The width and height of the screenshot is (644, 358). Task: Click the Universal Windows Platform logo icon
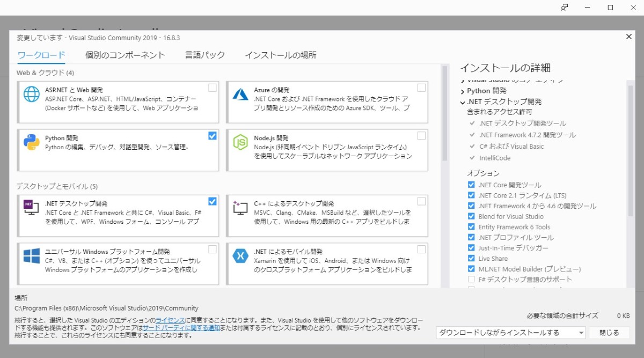pos(32,255)
